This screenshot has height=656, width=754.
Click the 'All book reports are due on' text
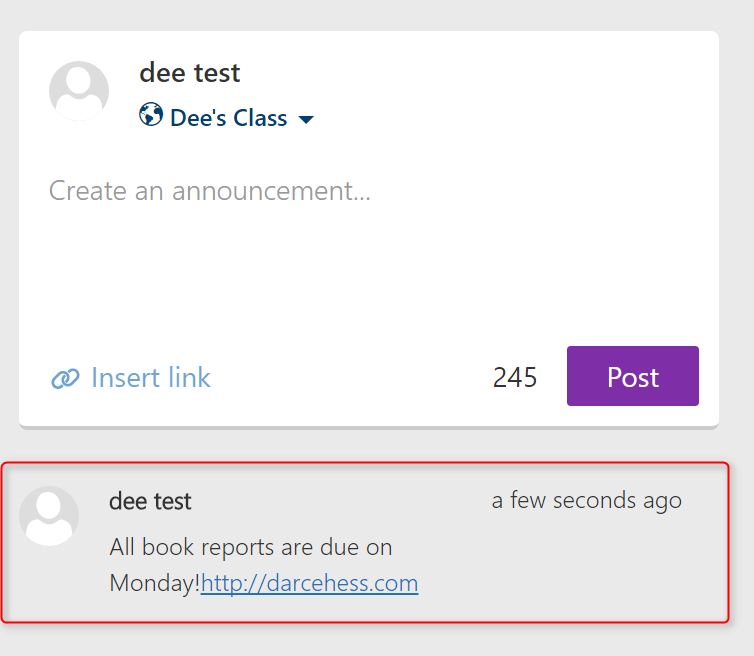pos(251,548)
